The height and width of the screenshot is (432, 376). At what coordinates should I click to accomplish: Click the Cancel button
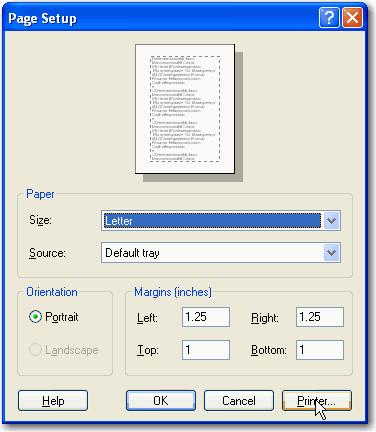tap(239, 401)
